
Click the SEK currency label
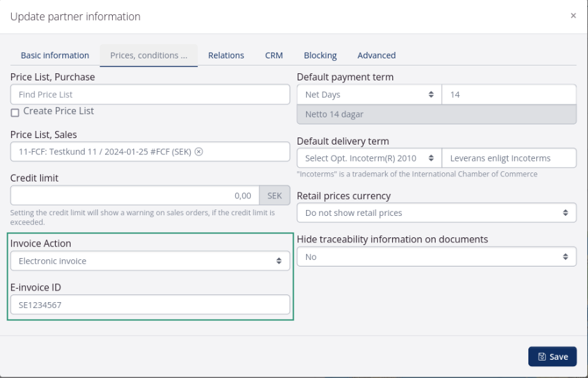click(x=275, y=195)
